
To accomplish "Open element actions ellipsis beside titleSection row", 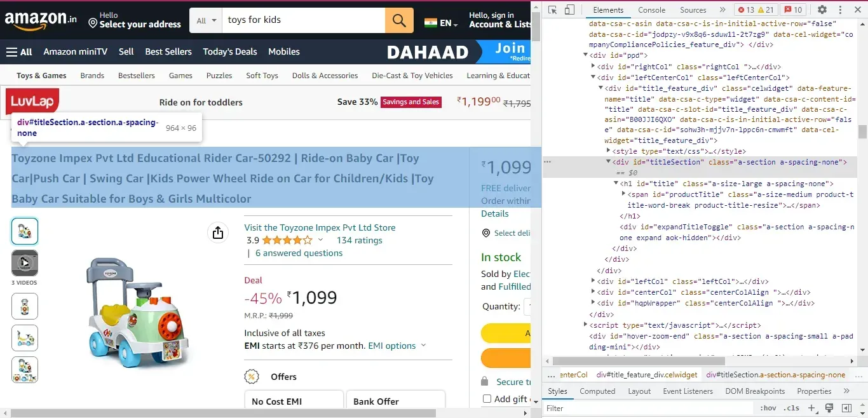I will point(548,162).
